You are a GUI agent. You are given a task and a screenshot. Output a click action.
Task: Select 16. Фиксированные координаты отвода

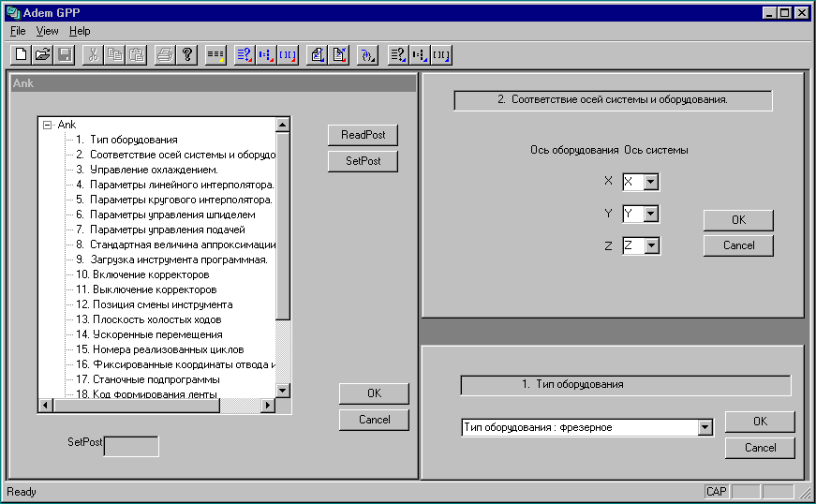pos(175,365)
